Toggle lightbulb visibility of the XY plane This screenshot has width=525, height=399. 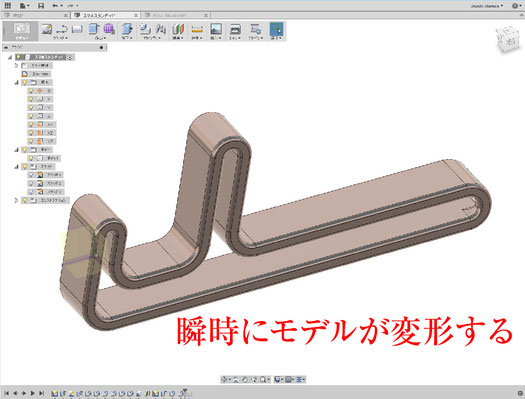[x=31, y=125]
